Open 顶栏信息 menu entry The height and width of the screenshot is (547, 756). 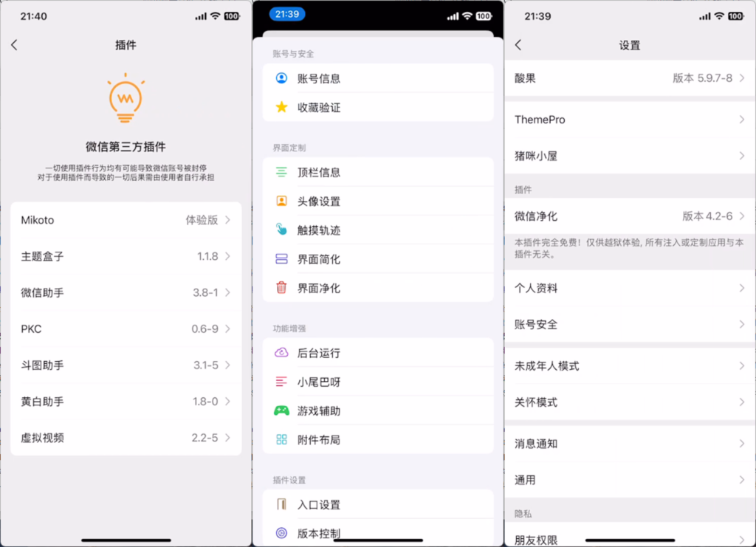(378, 172)
